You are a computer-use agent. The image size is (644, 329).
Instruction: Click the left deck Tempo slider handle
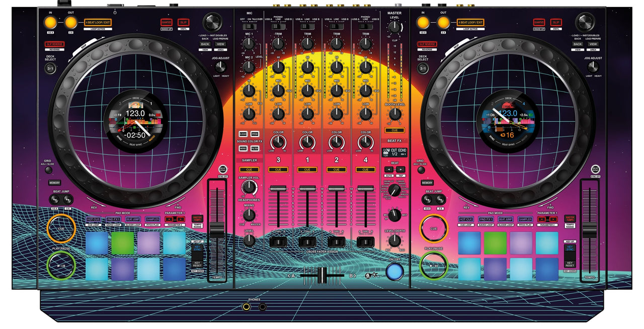pyautogui.click(x=216, y=229)
